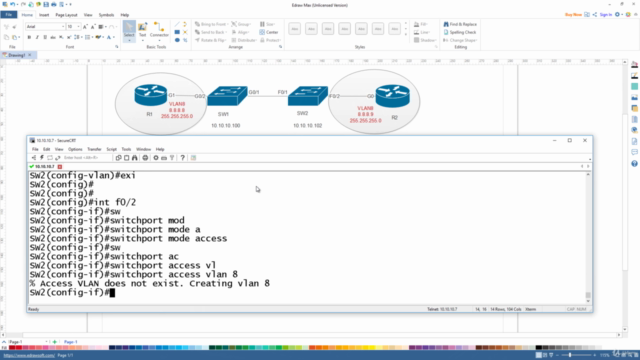Open the font color A dropdown
This screenshot has height=360, width=640.
pos(113,37)
